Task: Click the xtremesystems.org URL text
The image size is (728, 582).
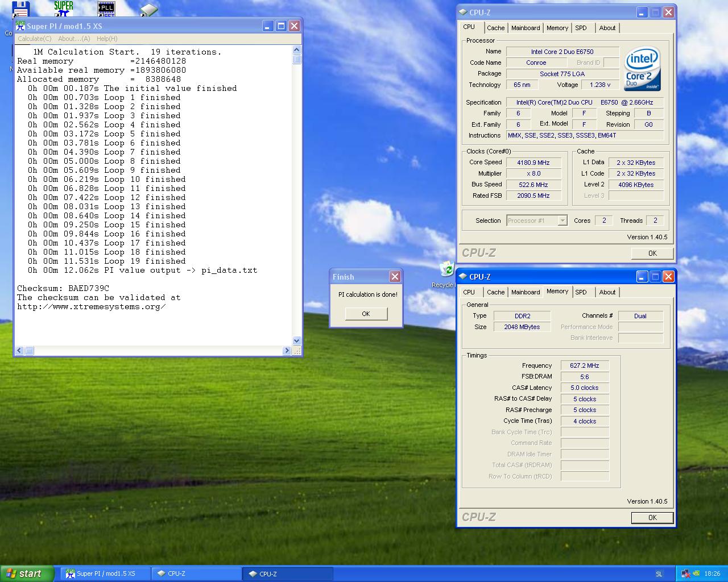Action: [x=92, y=306]
